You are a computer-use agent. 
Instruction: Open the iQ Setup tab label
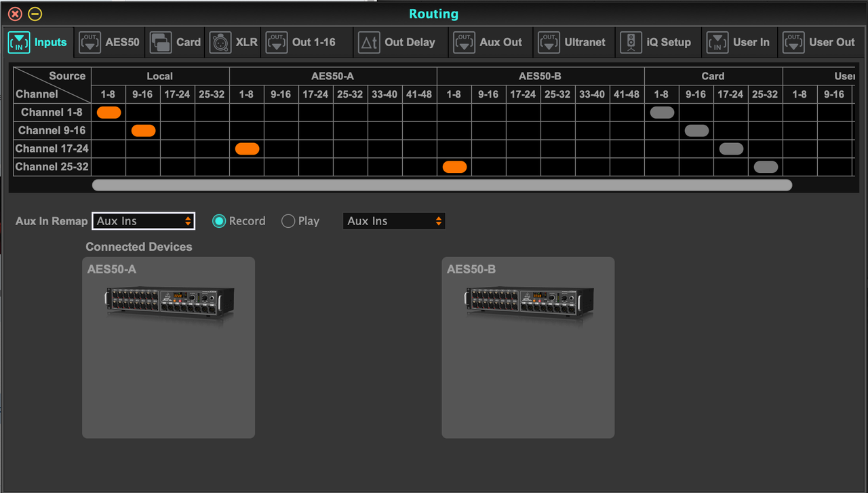[669, 42]
